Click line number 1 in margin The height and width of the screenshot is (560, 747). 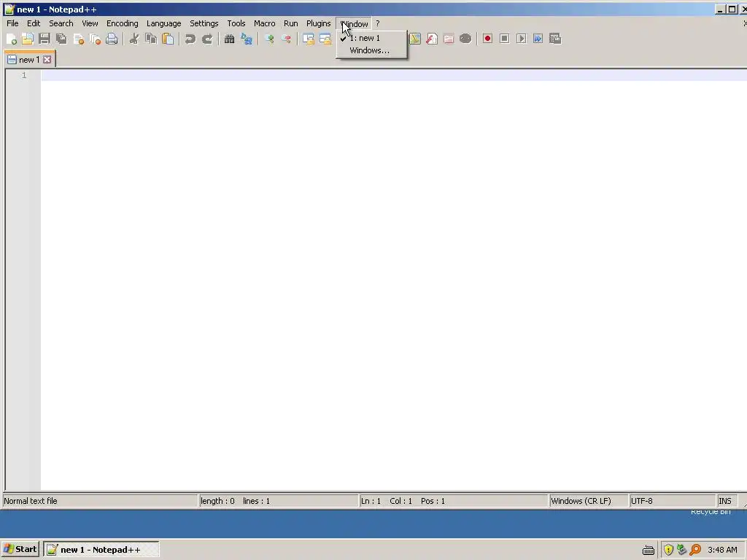[x=24, y=75]
